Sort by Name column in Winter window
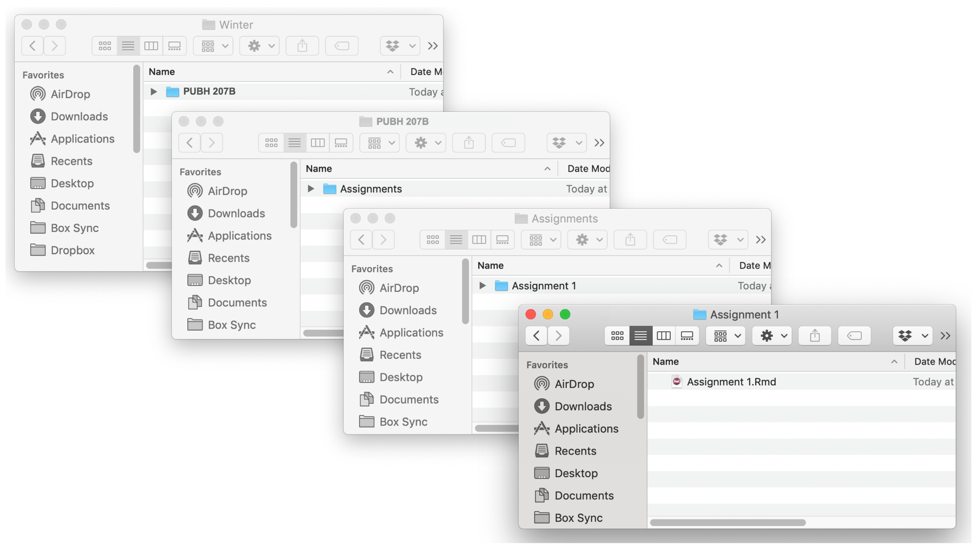This screenshot has width=980, height=549. tap(272, 72)
